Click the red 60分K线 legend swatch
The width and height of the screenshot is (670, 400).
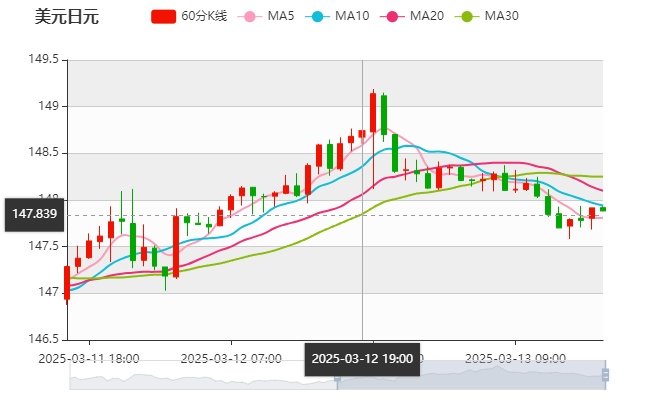click(x=164, y=17)
